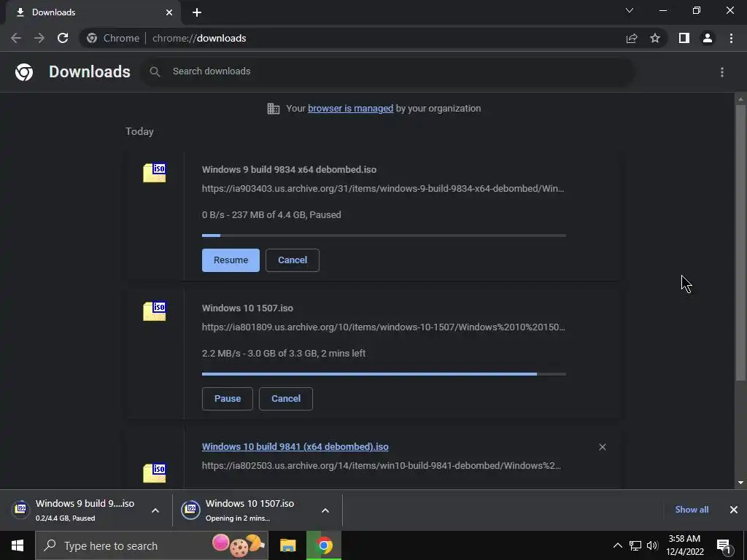Image resolution: width=747 pixels, height=560 pixels.
Task: Click the managed organization building icon
Action: tap(274, 109)
